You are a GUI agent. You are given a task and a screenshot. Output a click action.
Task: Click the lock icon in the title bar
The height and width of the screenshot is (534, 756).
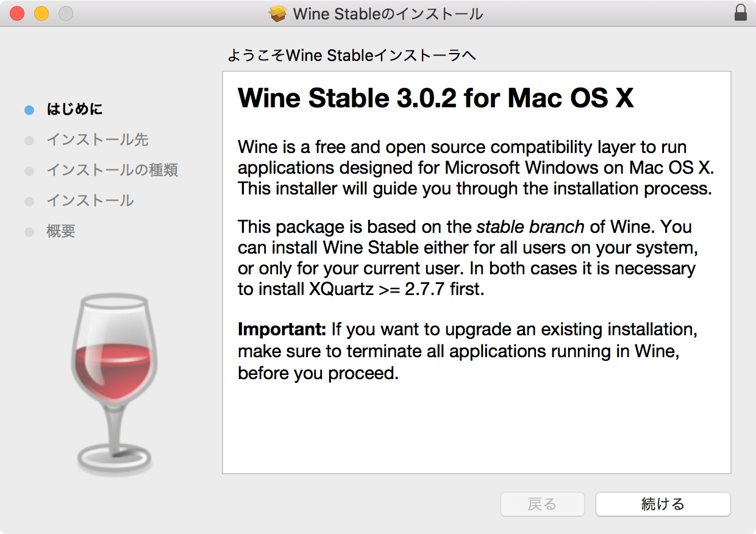click(741, 13)
